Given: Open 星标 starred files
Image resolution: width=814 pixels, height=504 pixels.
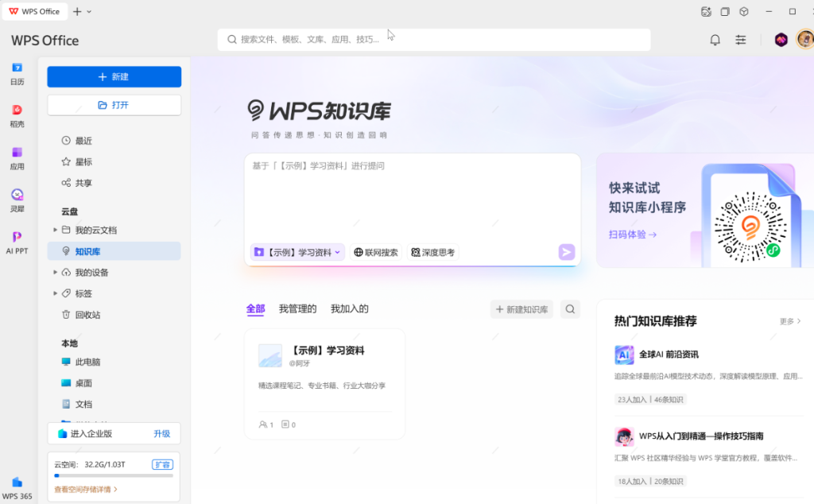Looking at the screenshot, I should [114, 162].
